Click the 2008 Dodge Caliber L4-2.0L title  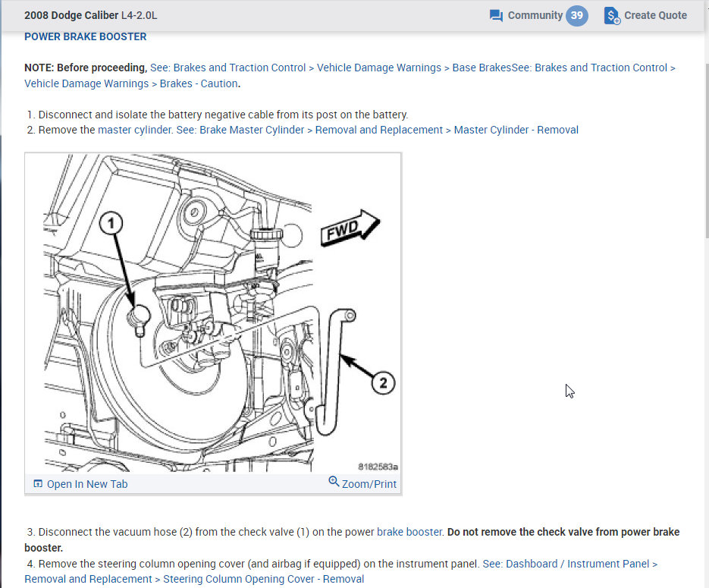click(90, 15)
